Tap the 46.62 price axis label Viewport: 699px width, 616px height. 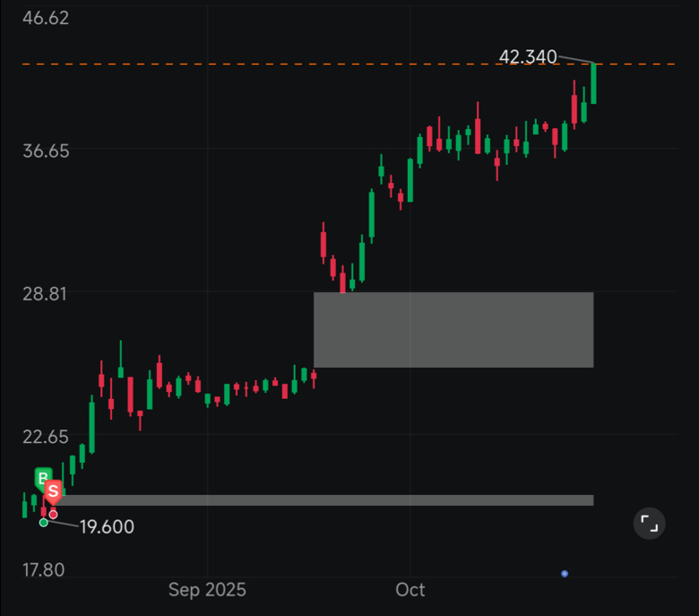tap(46, 18)
